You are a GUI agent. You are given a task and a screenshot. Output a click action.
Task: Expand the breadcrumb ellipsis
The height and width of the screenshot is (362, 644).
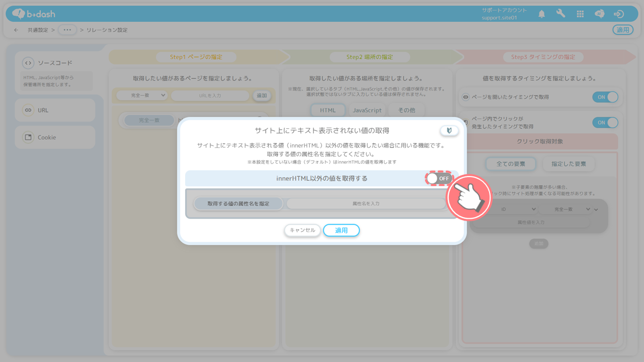pyautogui.click(x=67, y=30)
